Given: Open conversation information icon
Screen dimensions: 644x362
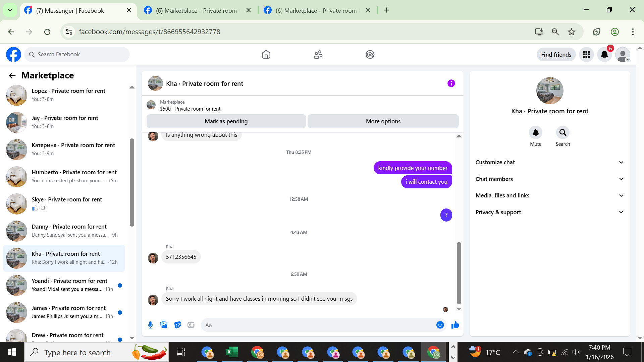Looking at the screenshot, I should point(451,83).
